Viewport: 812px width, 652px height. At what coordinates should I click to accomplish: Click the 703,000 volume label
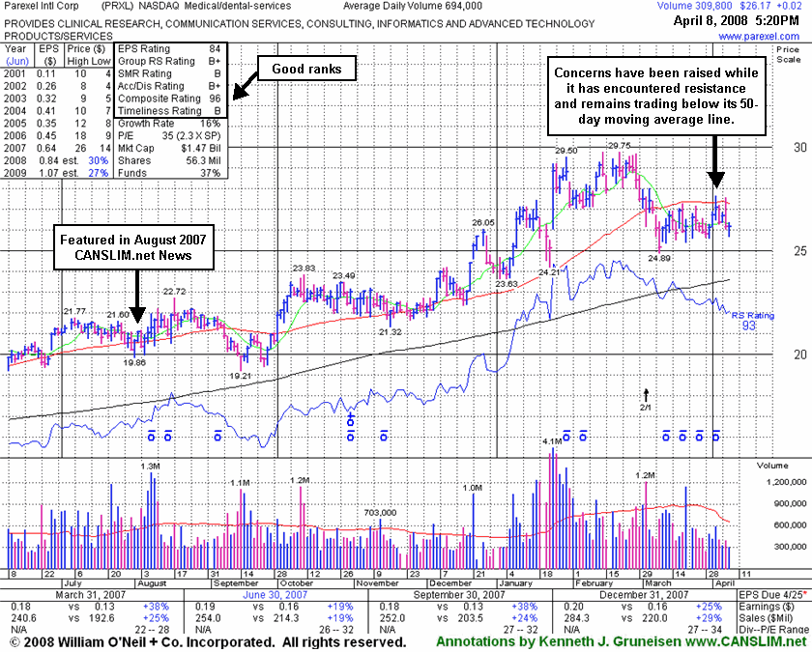(x=380, y=513)
